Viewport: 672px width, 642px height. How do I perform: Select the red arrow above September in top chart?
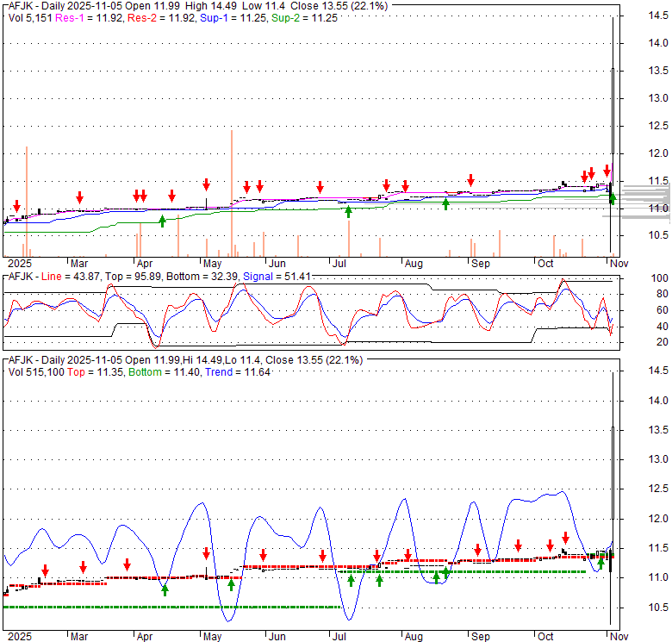(x=470, y=180)
